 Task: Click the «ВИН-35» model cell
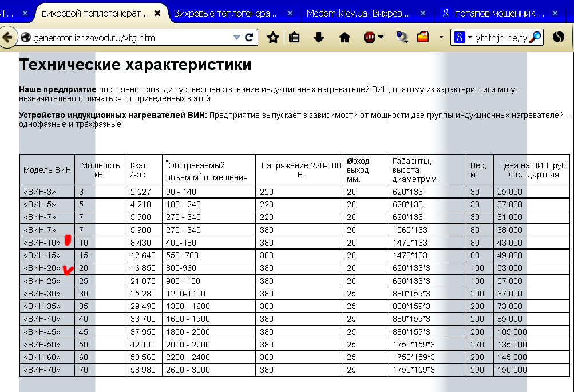click(x=47, y=306)
